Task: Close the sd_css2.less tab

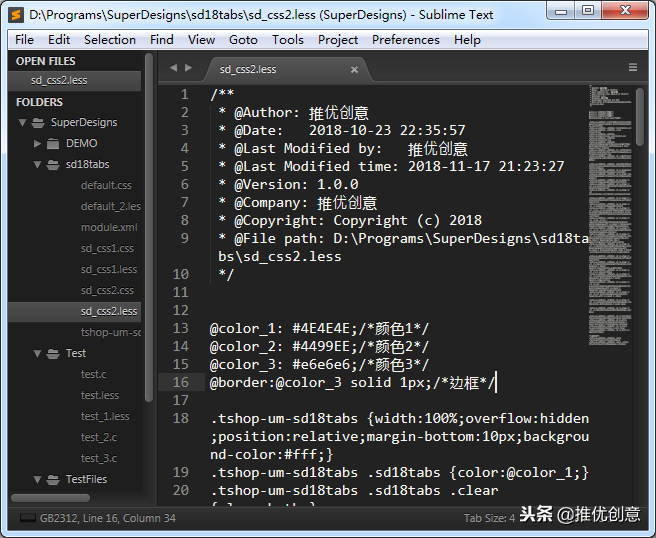Action: tap(354, 69)
